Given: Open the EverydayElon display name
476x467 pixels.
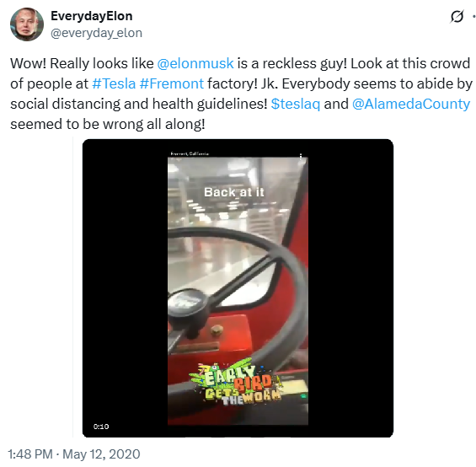Looking at the screenshot, I should (91, 16).
